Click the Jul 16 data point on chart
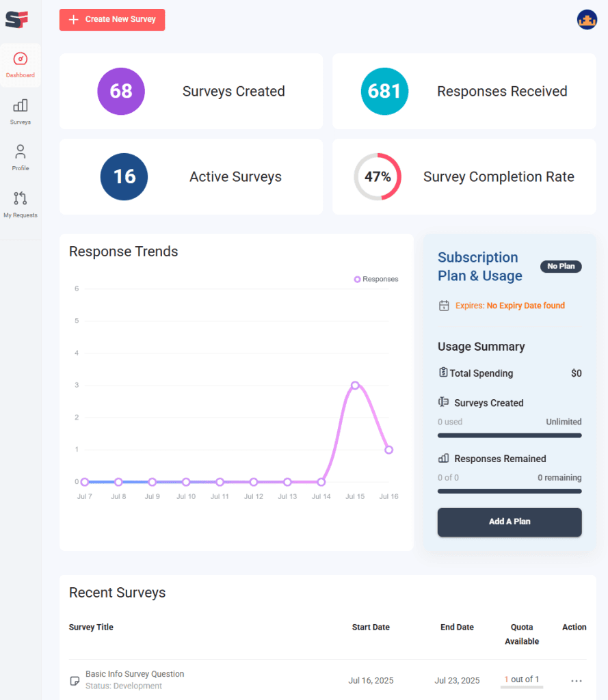 coord(388,450)
